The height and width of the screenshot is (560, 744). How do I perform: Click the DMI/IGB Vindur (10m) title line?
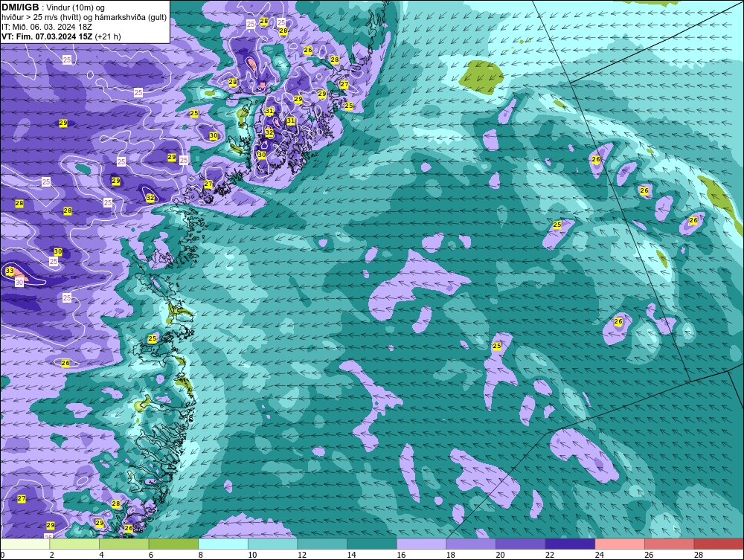point(54,7)
